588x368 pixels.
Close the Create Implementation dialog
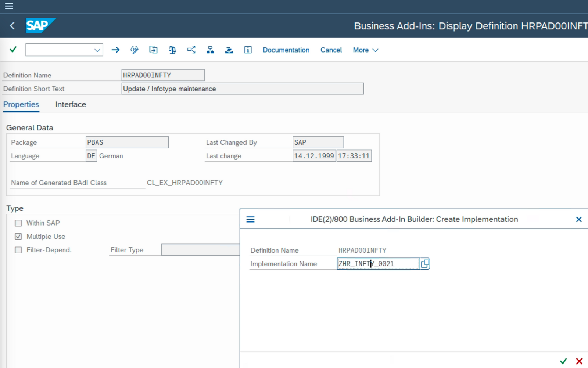[x=579, y=219]
